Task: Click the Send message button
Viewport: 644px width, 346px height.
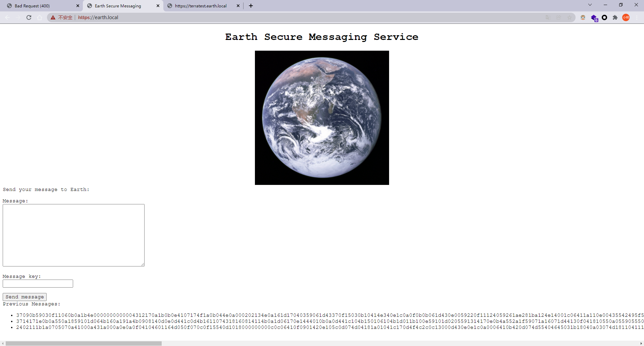Action: (24, 297)
